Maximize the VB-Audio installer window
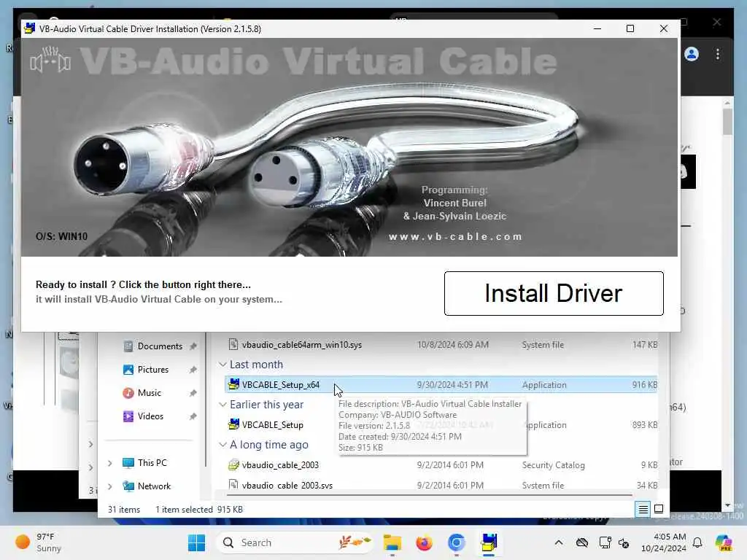Viewport: 747px width, 560px height. pyautogui.click(x=630, y=28)
